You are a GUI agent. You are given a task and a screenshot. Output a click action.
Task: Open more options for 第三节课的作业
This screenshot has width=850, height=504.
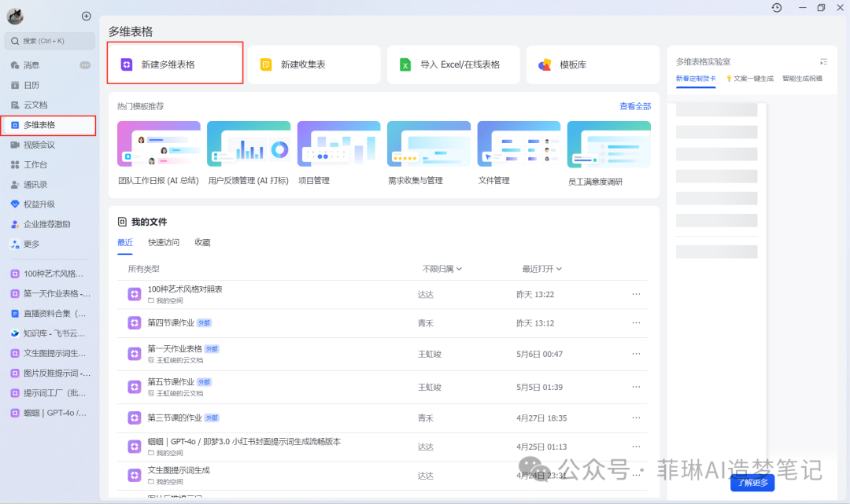(636, 418)
